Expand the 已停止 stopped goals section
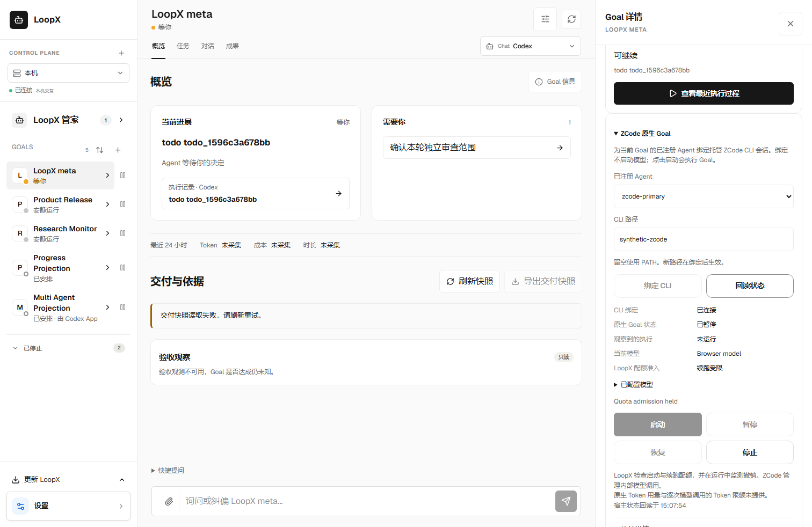The image size is (812, 527). [x=68, y=348]
